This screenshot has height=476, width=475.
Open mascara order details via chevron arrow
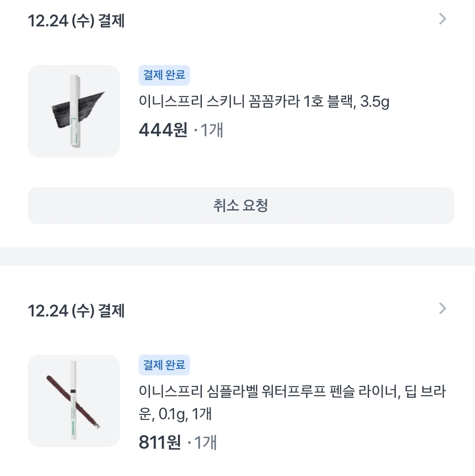[442, 19]
